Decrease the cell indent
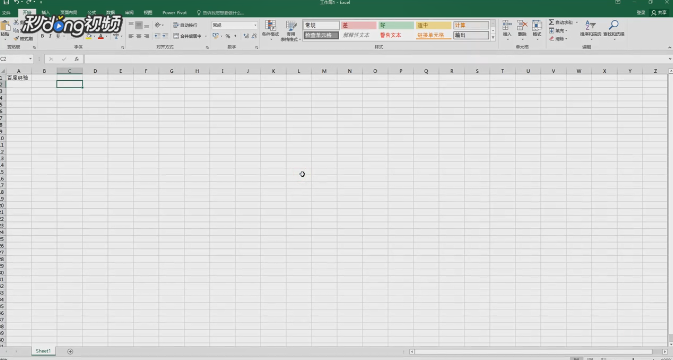 tap(157, 36)
